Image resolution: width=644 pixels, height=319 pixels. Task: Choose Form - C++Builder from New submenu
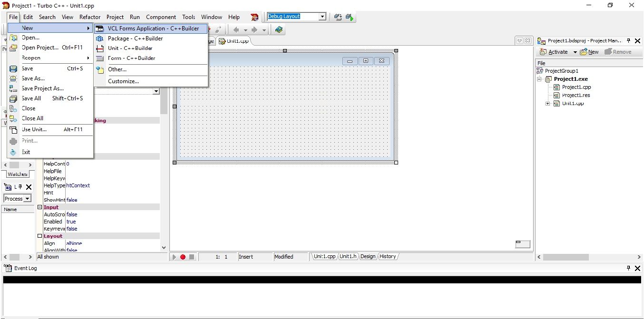pyautogui.click(x=151, y=58)
